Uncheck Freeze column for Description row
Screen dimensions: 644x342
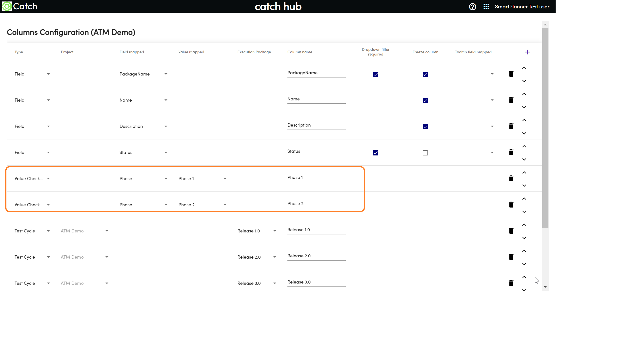pyautogui.click(x=425, y=127)
